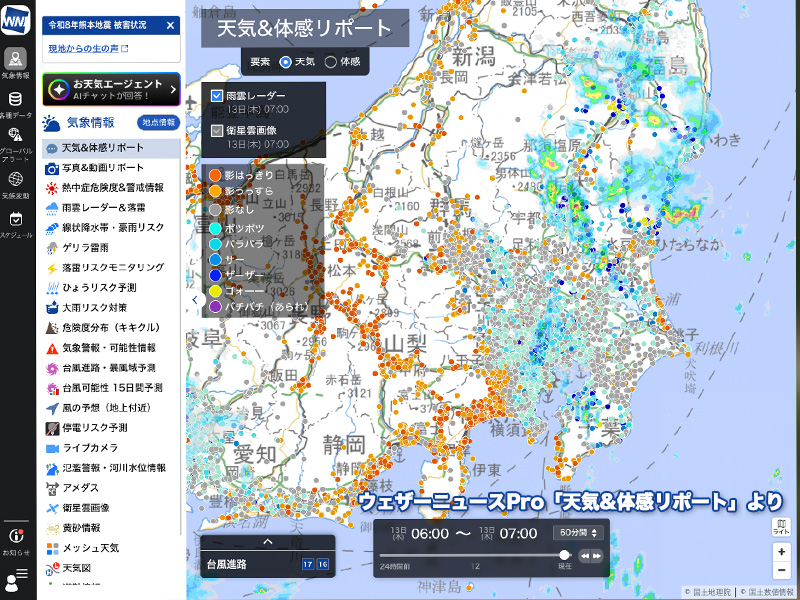Open the 各種データ database icon

point(15,99)
